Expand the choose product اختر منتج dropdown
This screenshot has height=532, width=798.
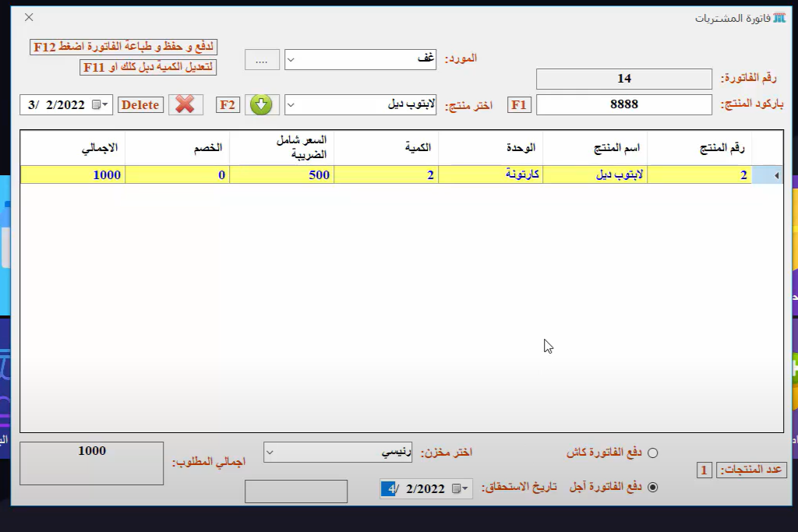pos(291,105)
